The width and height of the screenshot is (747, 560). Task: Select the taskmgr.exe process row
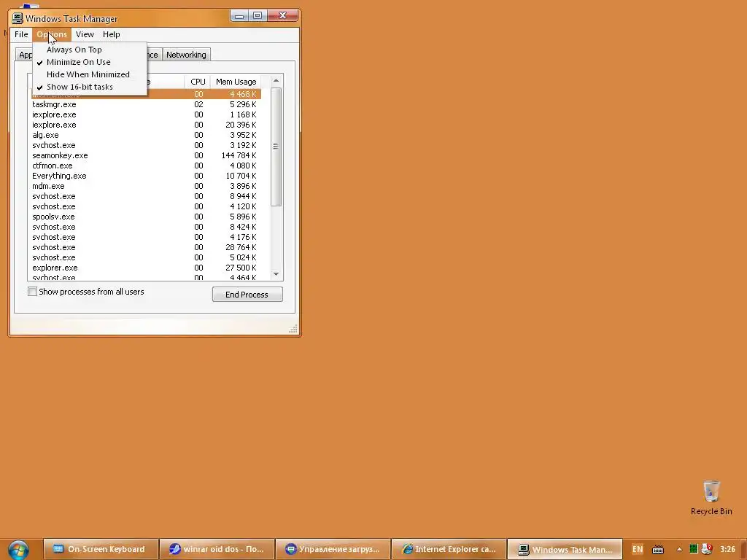(146, 104)
